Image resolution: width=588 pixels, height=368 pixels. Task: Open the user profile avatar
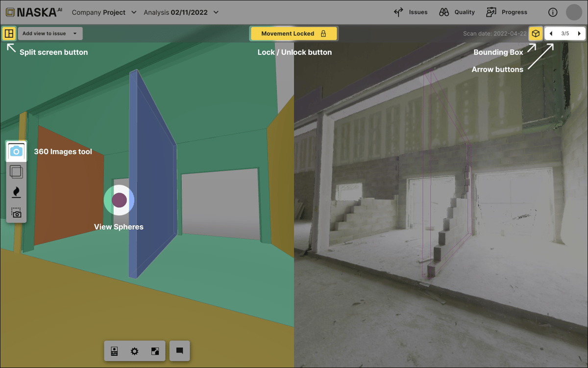click(574, 12)
